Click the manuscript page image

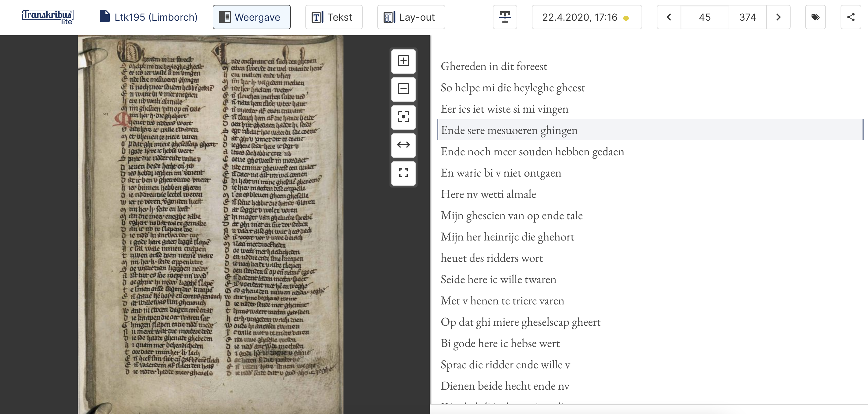pyautogui.click(x=211, y=224)
